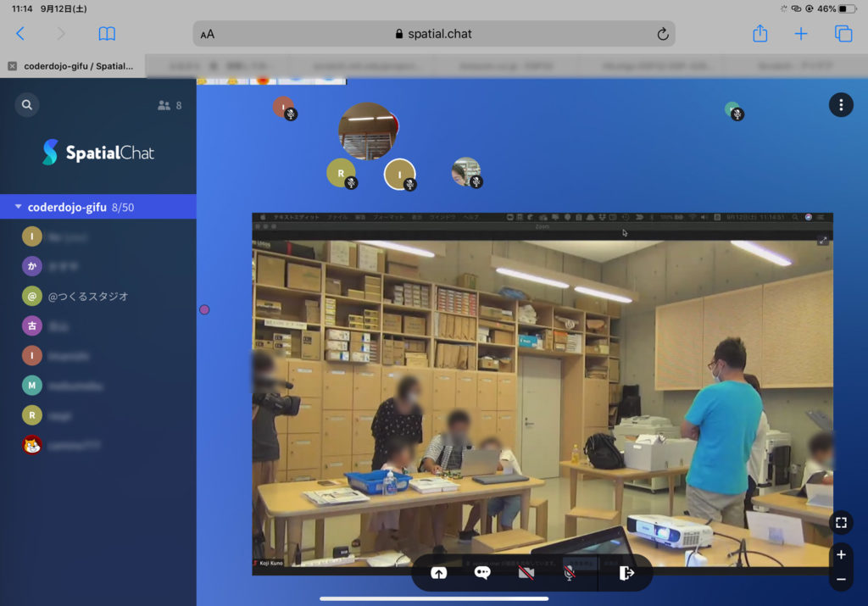Leave the SpatialChat room using exit icon
Screen dimensions: 868x606
pos(626,573)
